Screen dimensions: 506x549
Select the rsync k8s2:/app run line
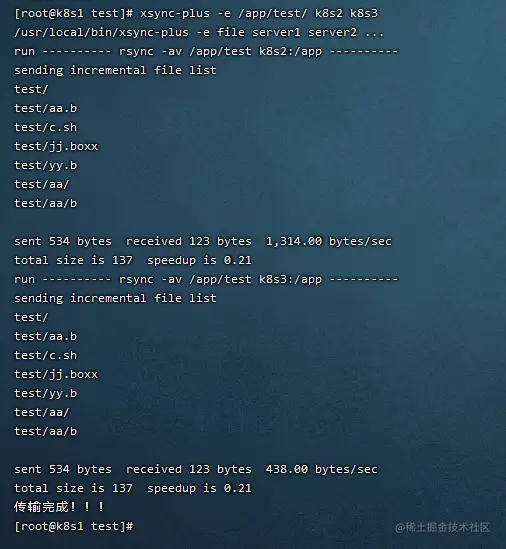pos(206,51)
